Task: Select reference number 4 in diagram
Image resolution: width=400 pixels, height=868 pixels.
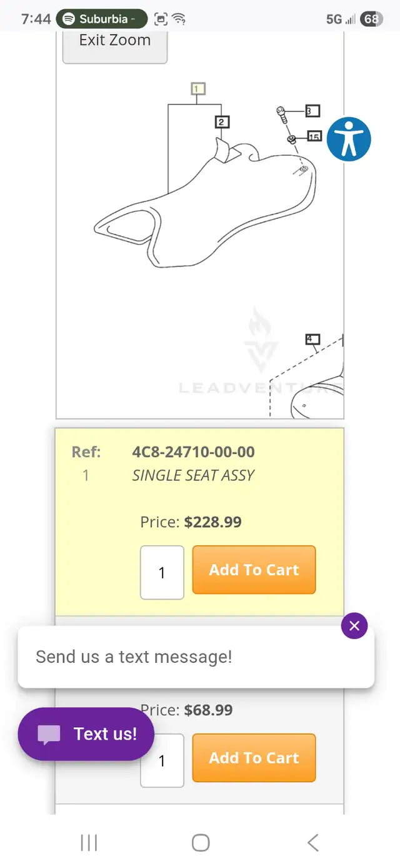Action: [x=312, y=340]
